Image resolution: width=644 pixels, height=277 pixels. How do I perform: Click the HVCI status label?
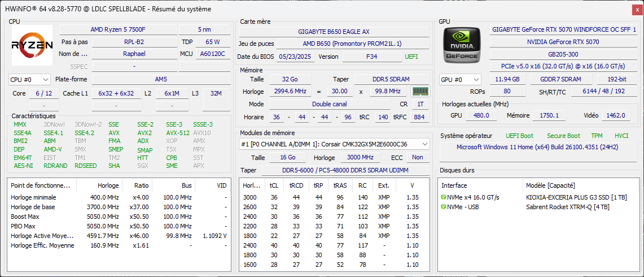click(621, 136)
